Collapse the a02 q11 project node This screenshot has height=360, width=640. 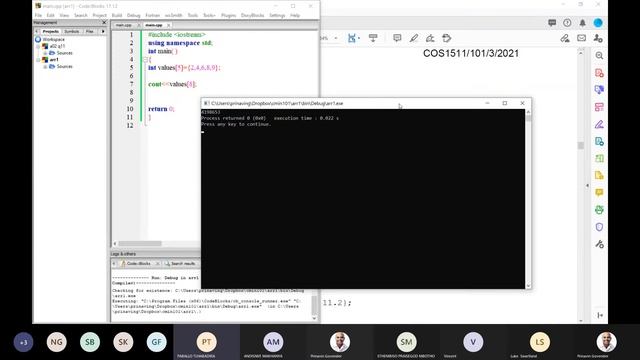[38, 47]
